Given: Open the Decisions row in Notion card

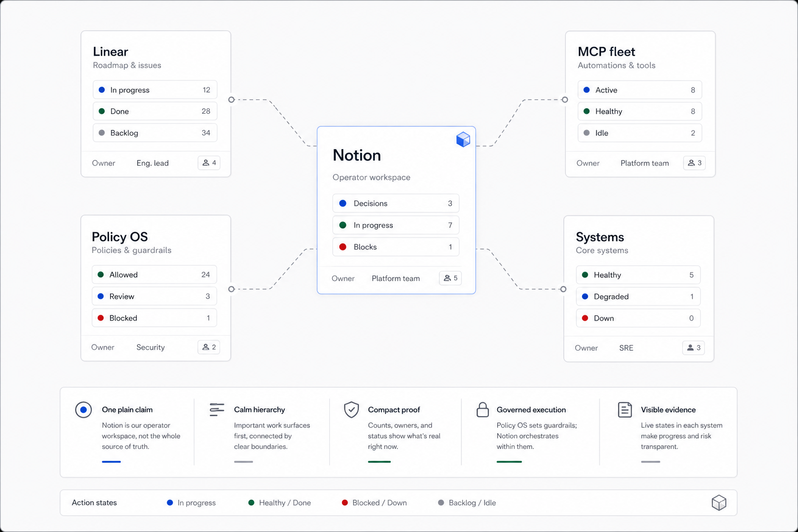Looking at the screenshot, I should pos(396,203).
